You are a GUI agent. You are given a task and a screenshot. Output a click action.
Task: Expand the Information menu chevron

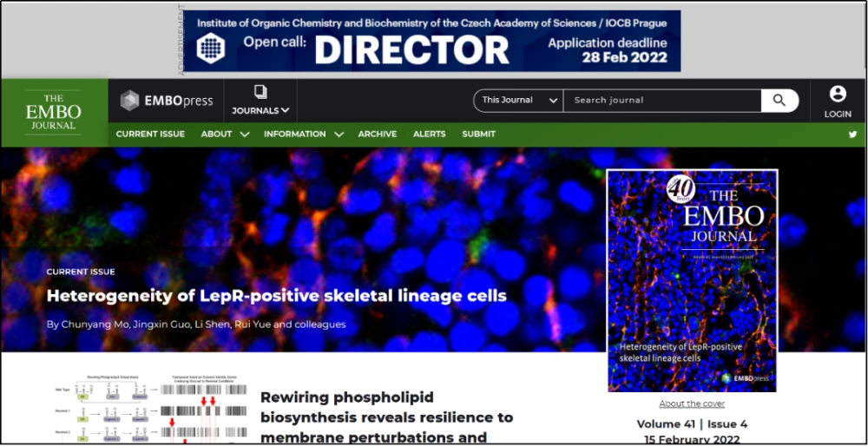coord(339,134)
